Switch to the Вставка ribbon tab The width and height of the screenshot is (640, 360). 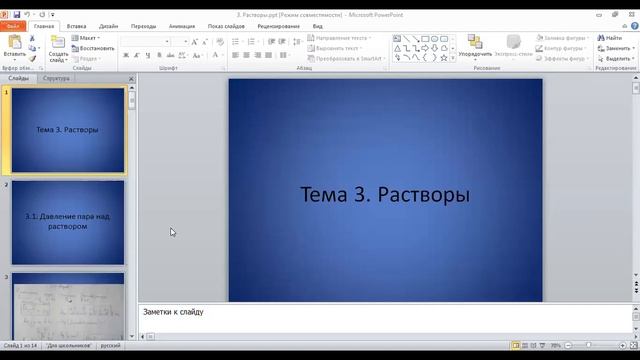[76, 26]
